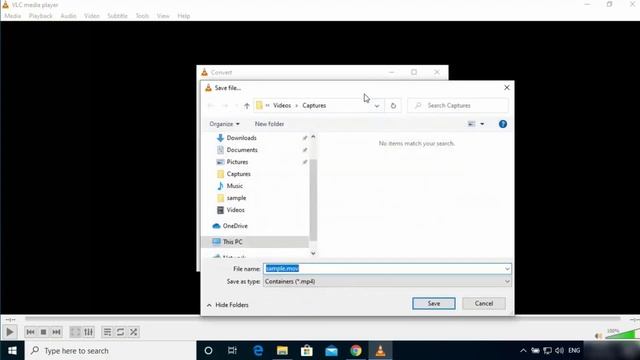This screenshot has width=640, height=360.
Task: Click the taskbar search box
Action: point(110,351)
